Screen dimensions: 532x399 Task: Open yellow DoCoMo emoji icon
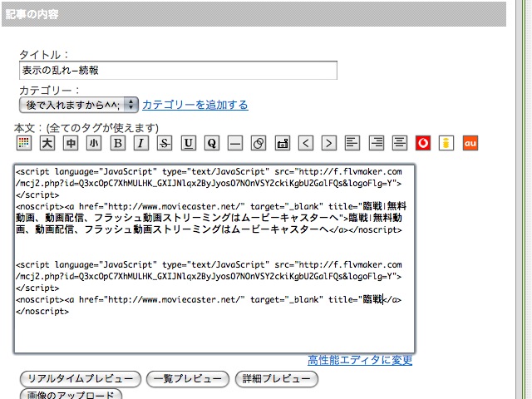(x=446, y=143)
